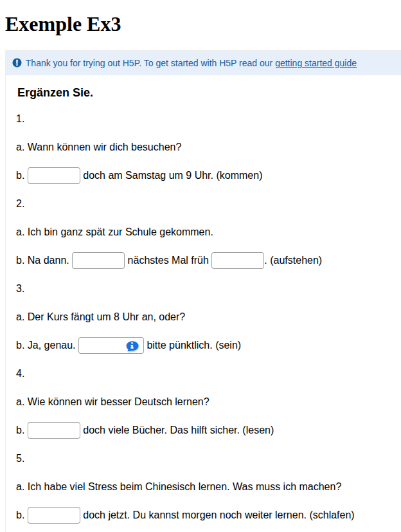Click the blue tip icon in question 3

pyautogui.click(x=132, y=346)
